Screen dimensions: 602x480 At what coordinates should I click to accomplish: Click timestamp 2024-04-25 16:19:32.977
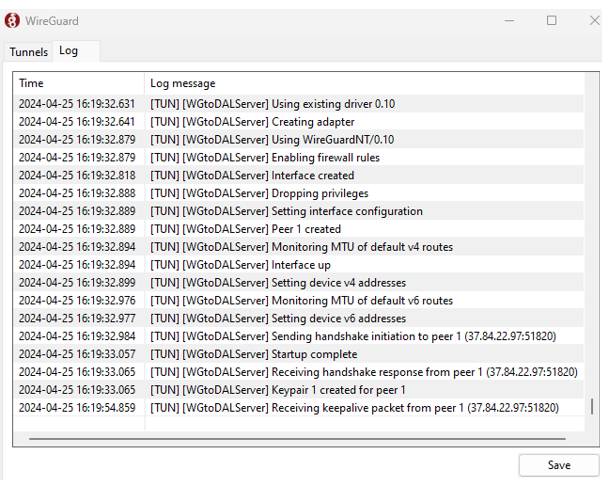[77, 318]
